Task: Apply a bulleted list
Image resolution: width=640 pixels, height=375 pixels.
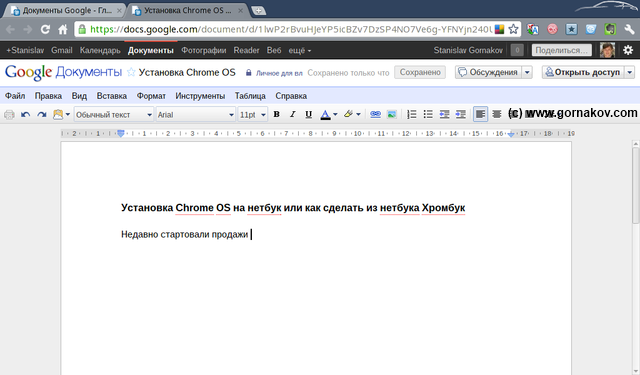Action: pyautogui.click(x=428, y=115)
